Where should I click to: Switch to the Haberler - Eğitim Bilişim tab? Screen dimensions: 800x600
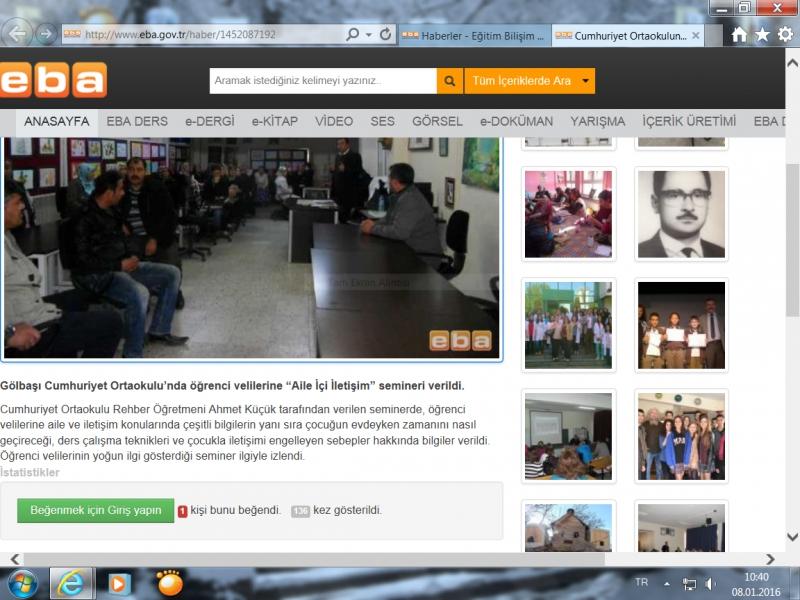pos(473,35)
